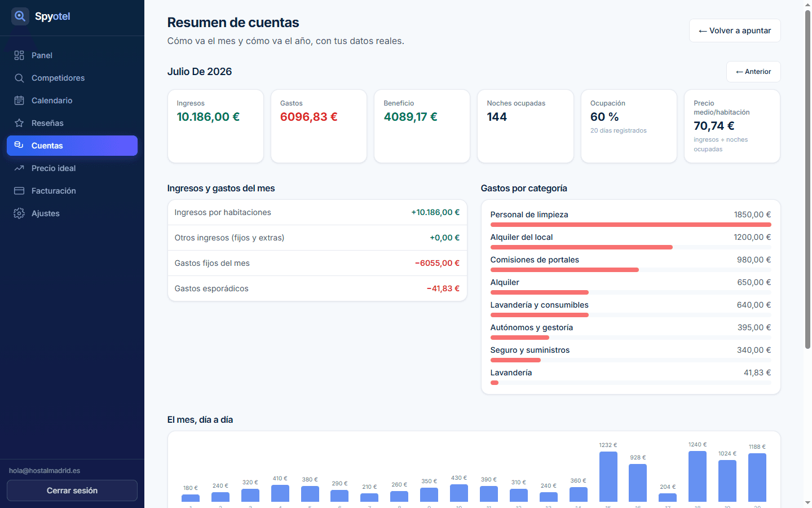Click the Alquiler del local progress bar
Screen dimensions: 812x508
(630, 247)
